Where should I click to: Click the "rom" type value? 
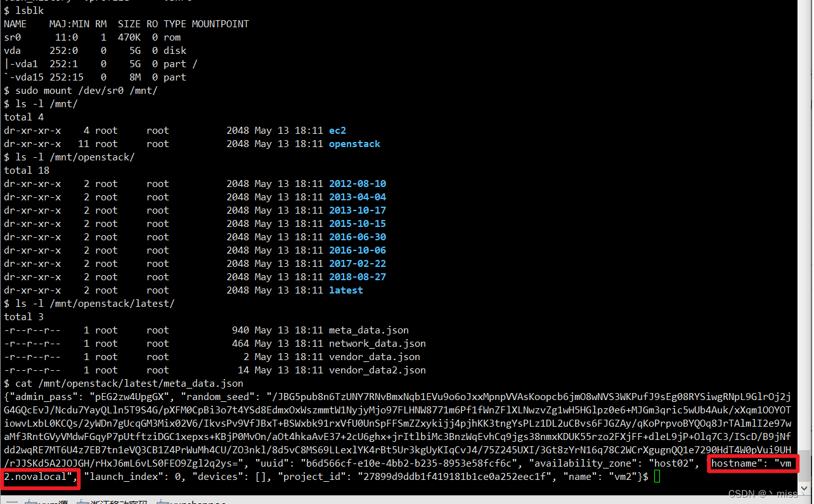(172, 37)
